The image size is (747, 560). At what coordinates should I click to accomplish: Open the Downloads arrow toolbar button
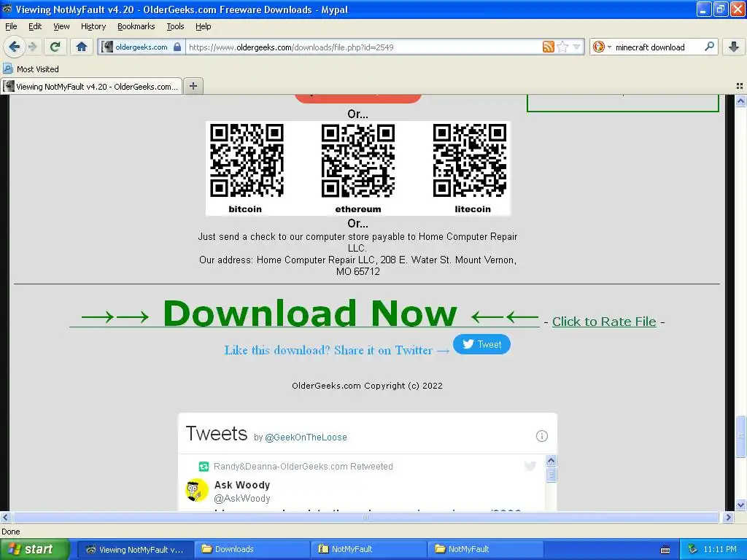(x=734, y=47)
